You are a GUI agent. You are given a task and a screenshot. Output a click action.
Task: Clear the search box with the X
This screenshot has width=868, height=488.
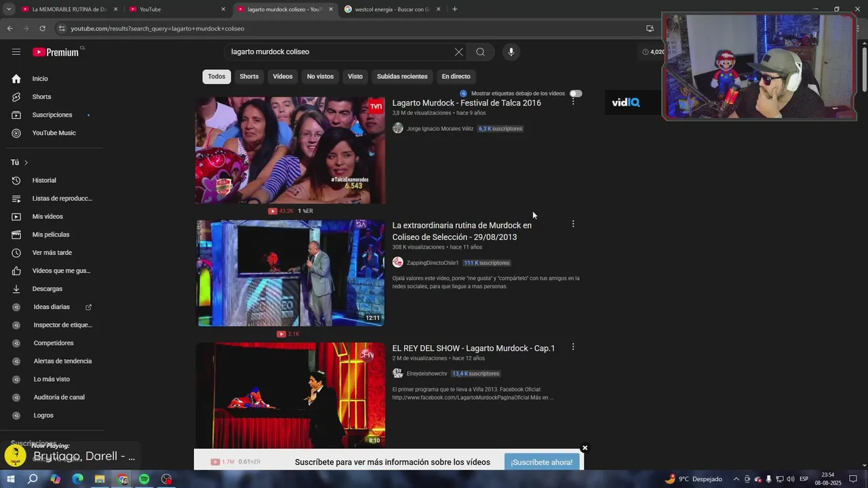[x=458, y=52]
